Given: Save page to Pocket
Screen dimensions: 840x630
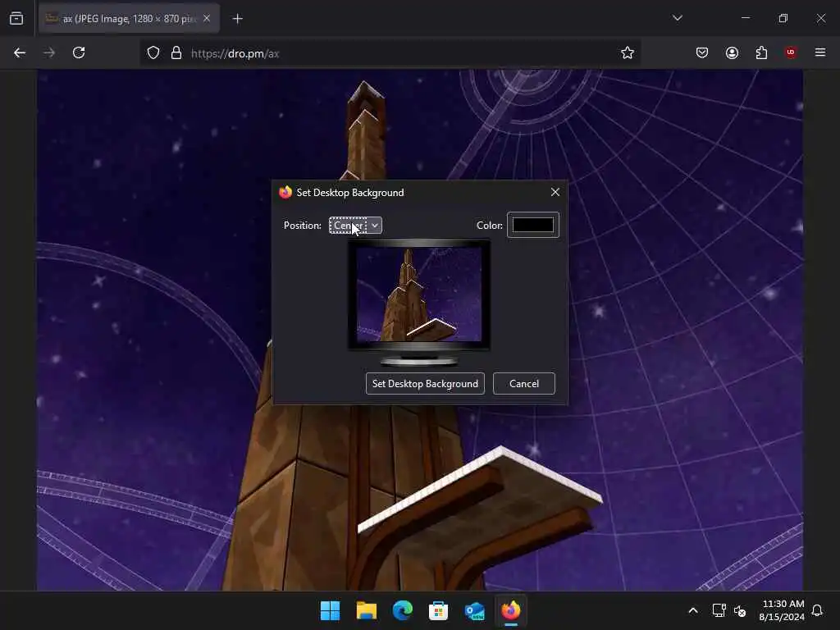Looking at the screenshot, I should click(x=702, y=53).
